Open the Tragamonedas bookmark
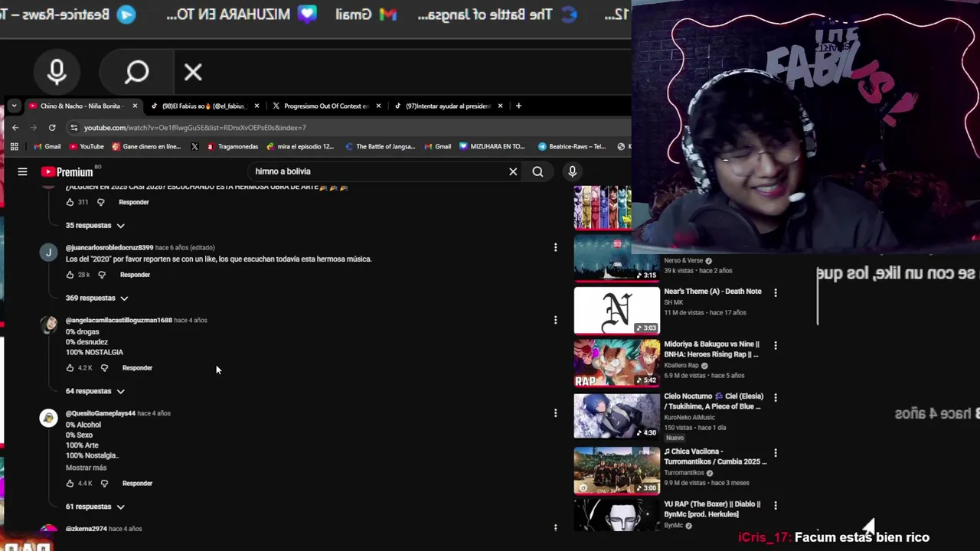Image resolution: width=980 pixels, height=551 pixels. coord(232,146)
